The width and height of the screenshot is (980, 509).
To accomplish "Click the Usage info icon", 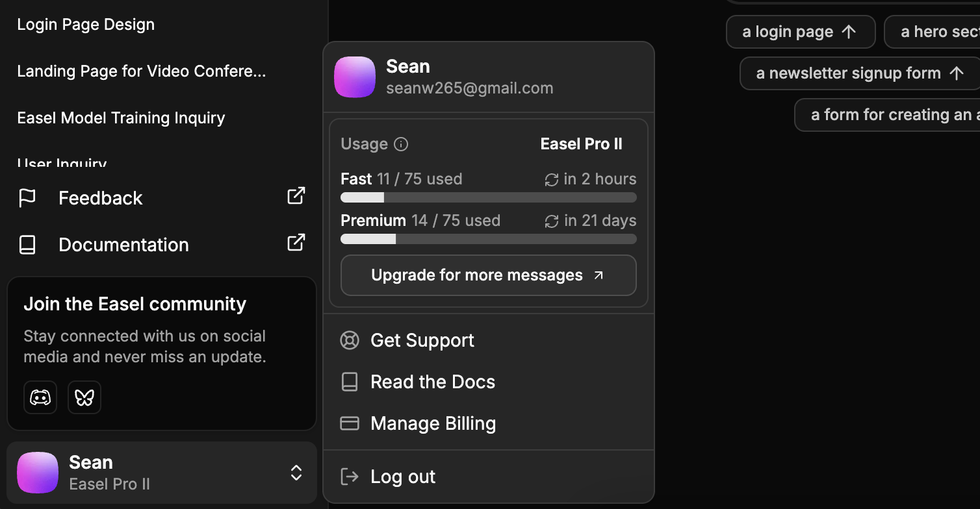I will (x=401, y=144).
